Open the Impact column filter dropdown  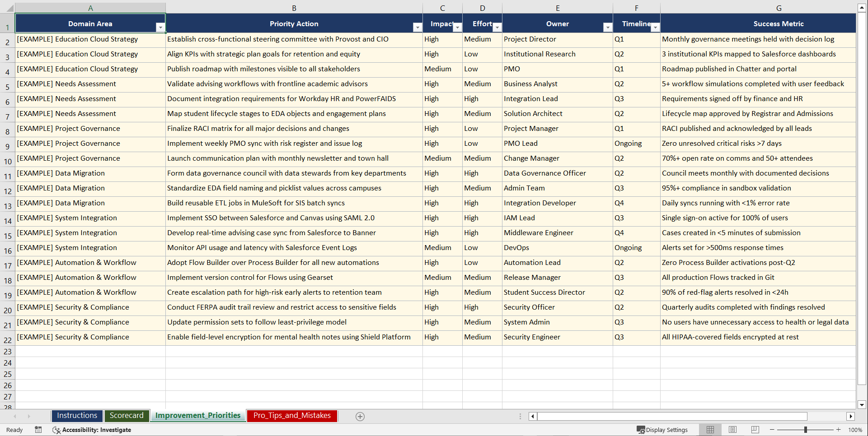458,27
